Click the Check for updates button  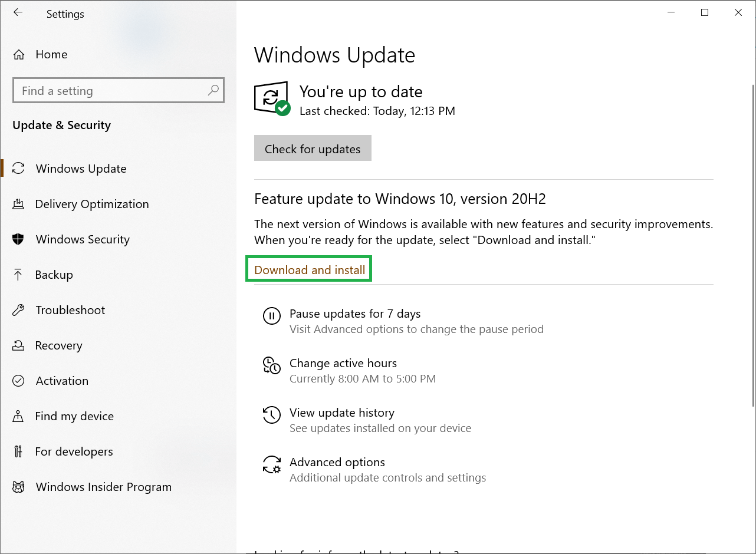point(313,149)
